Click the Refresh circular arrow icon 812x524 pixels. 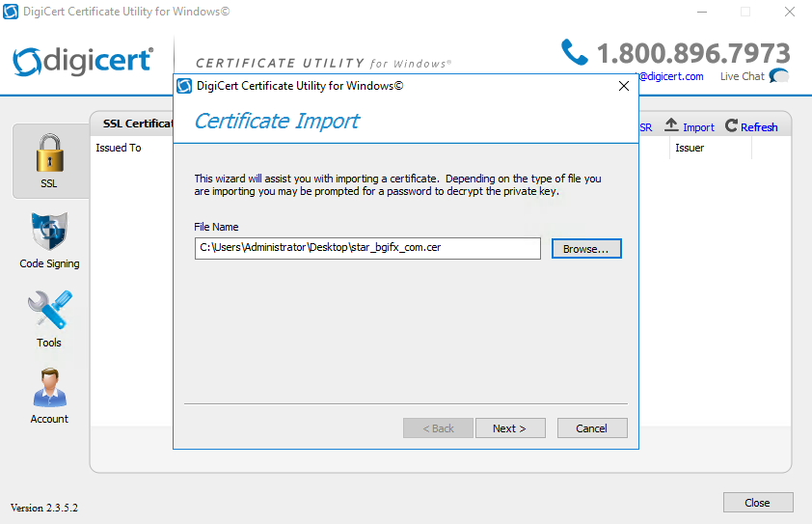pyautogui.click(x=731, y=124)
